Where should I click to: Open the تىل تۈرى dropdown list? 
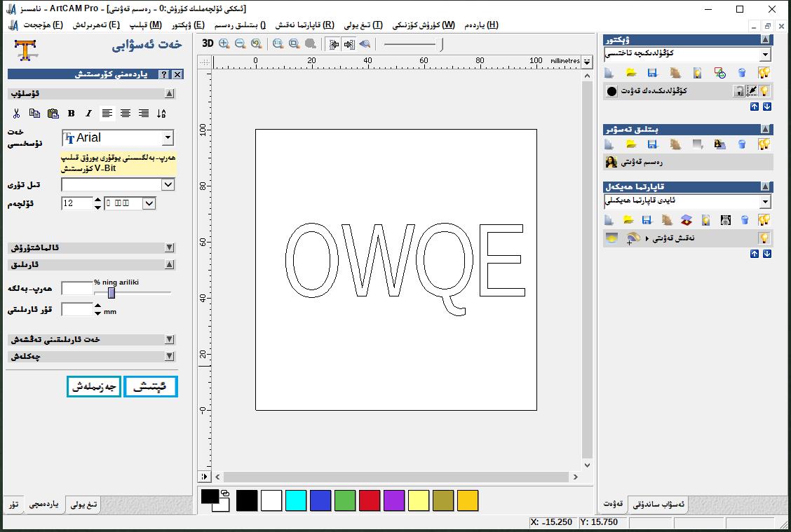168,184
